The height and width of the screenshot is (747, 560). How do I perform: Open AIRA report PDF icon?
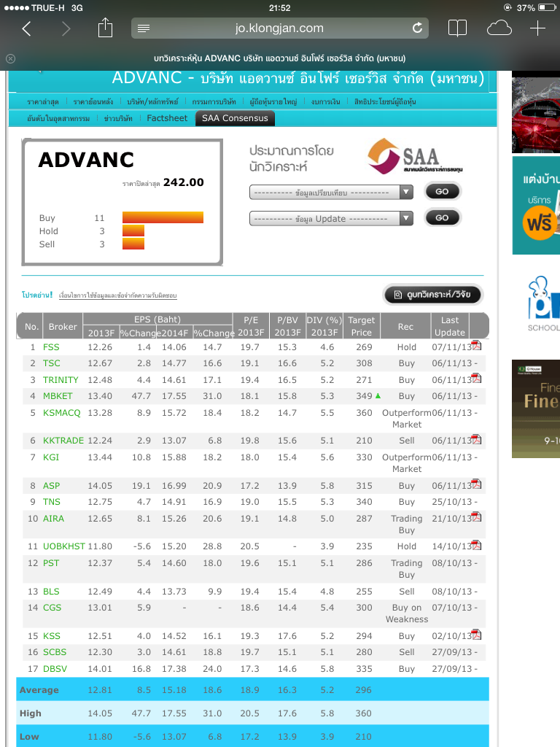click(x=476, y=517)
